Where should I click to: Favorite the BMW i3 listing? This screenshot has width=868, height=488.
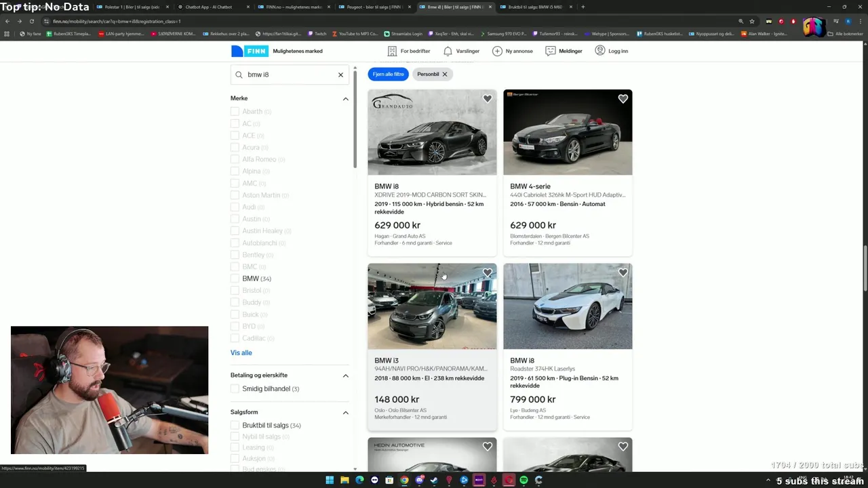pos(487,273)
